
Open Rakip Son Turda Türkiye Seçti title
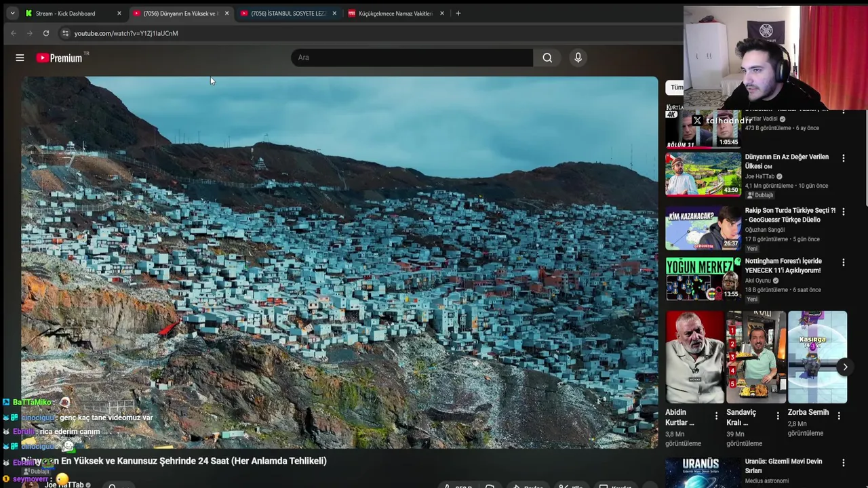[790, 215]
